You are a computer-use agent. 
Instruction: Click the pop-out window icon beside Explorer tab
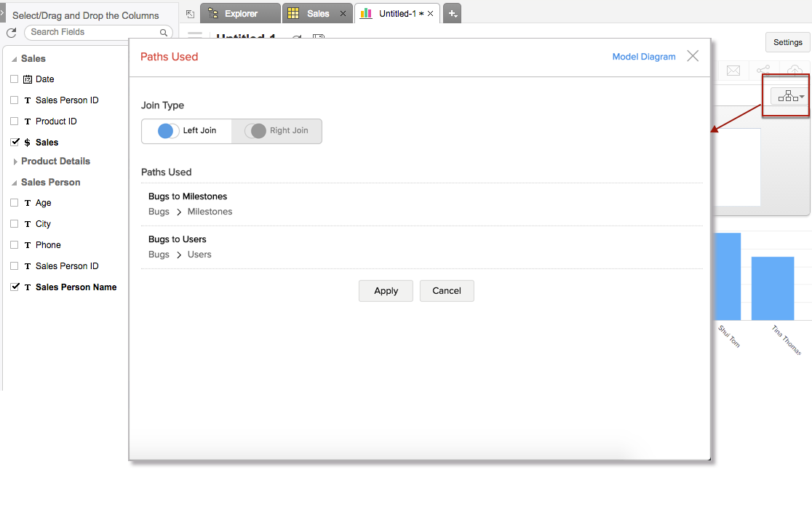[x=190, y=14]
